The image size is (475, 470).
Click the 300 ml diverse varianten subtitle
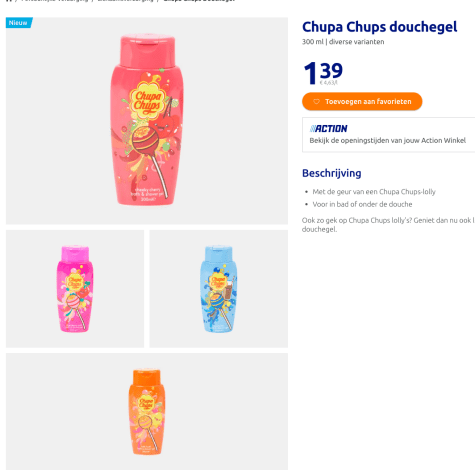click(343, 42)
